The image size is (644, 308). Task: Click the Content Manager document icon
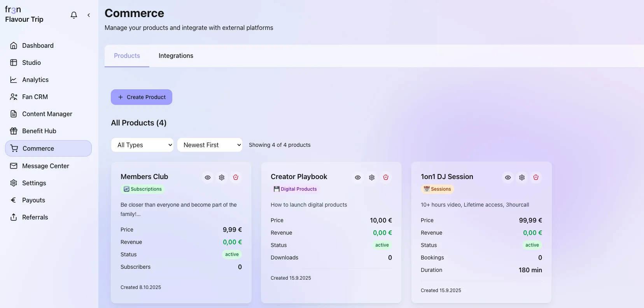tap(14, 114)
